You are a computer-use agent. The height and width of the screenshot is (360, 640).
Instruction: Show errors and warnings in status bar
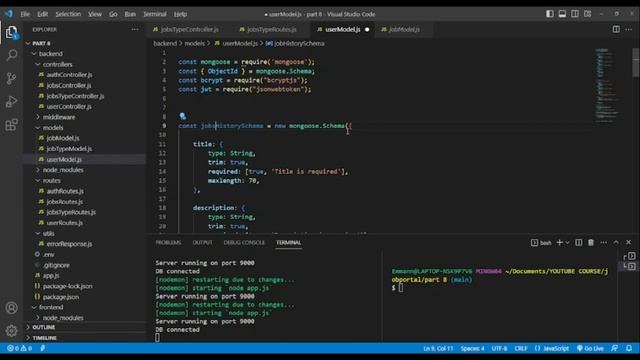pos(19,348)
